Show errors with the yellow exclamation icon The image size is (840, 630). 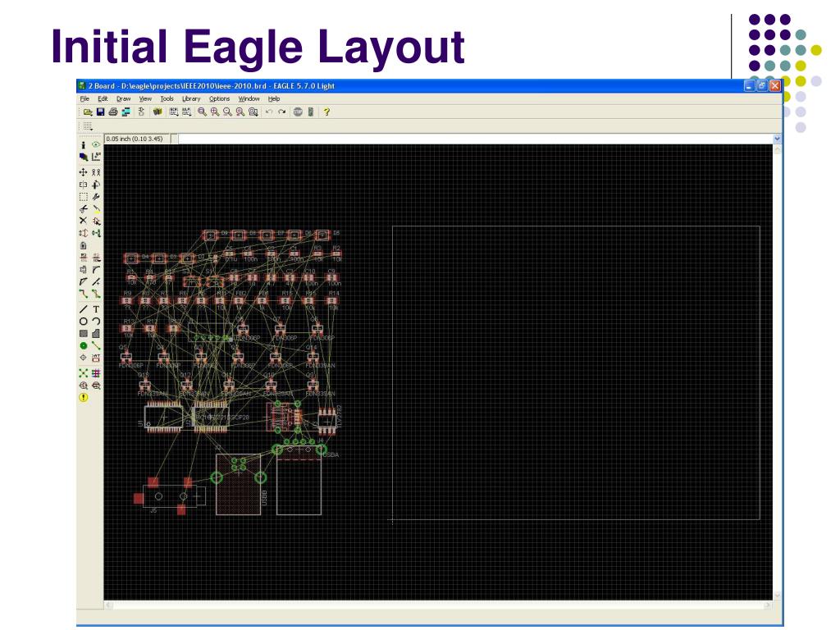tap(83, 398)
